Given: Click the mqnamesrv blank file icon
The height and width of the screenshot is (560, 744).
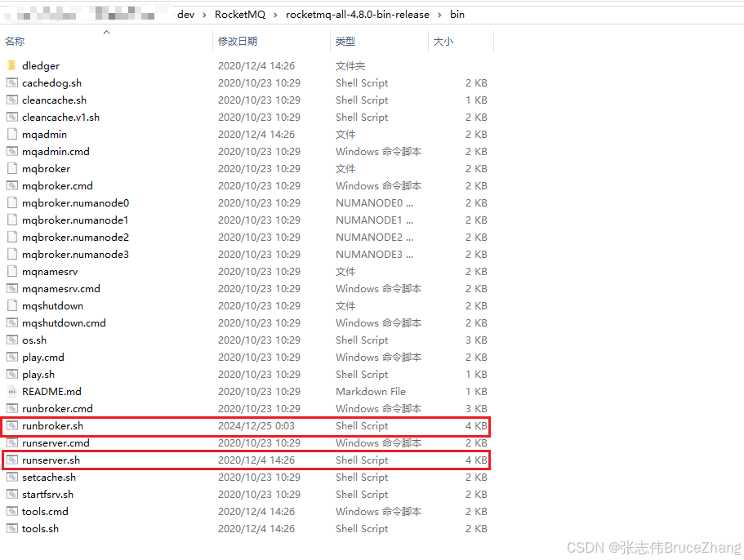Looking at the screenshot, I should (12, 271).
